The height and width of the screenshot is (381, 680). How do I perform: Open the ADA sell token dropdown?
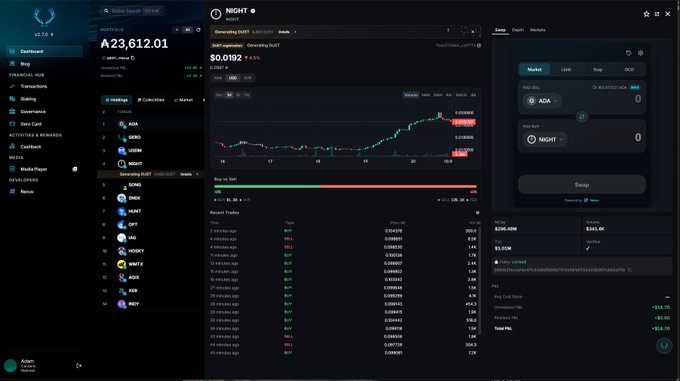pyautogui.click(x=543, y=101)
